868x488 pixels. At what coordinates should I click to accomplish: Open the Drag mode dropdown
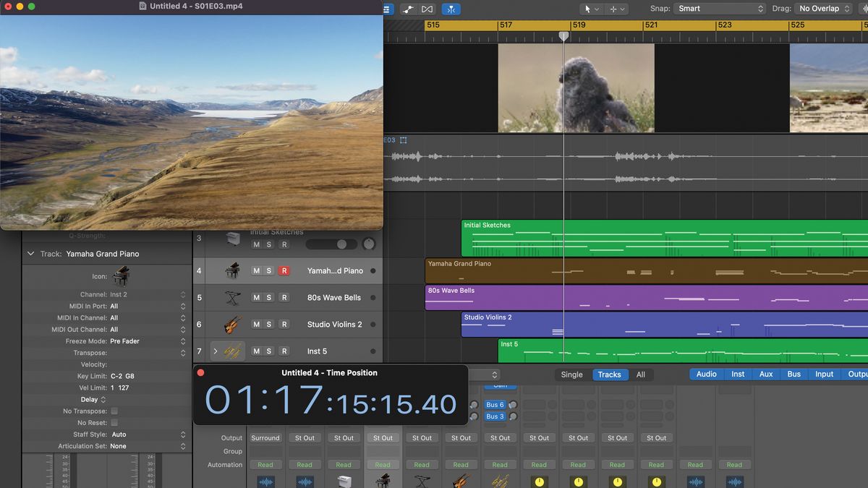coord(823,8)
